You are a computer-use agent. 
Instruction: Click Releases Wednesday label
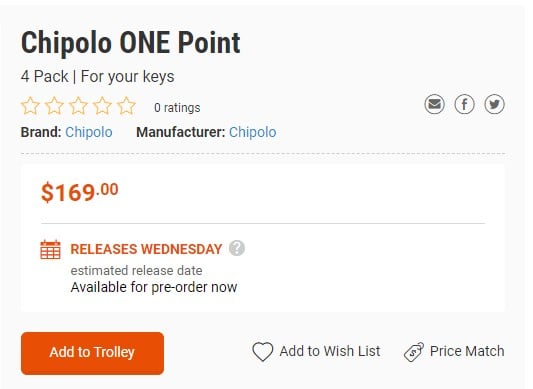[x=146, y=249]
